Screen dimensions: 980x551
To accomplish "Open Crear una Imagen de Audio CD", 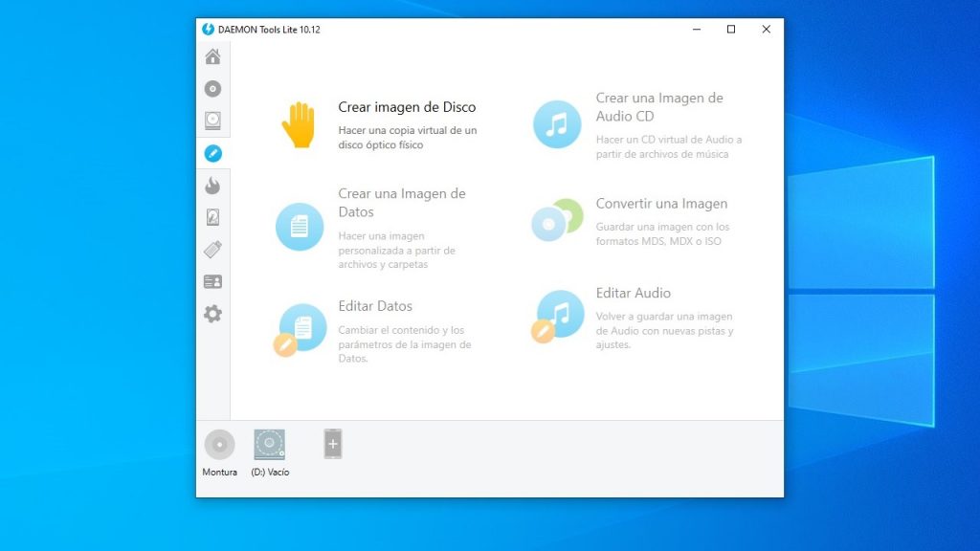I will [659, 107].
